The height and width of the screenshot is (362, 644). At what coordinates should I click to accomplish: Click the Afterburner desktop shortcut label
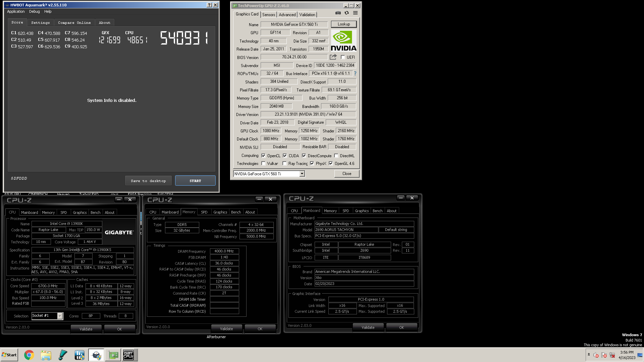(216, 337)
